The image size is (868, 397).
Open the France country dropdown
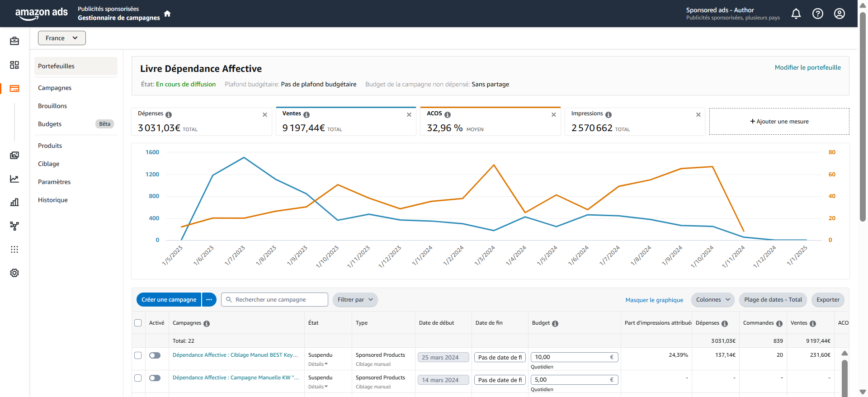click(x=61, y=38)
